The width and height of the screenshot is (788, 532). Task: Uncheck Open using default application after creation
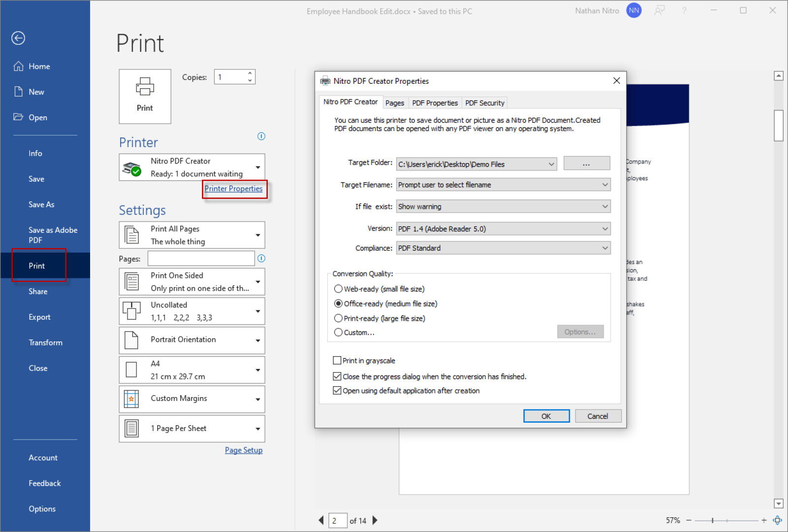coord(337,390)
